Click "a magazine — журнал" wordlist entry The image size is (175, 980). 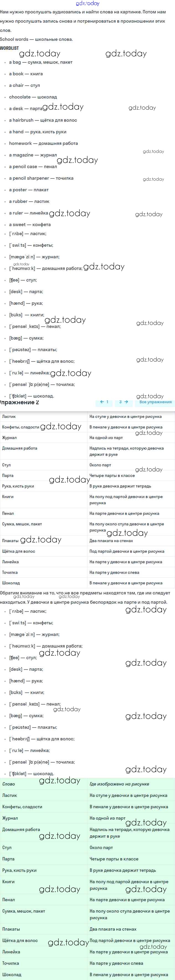(33, 155)
